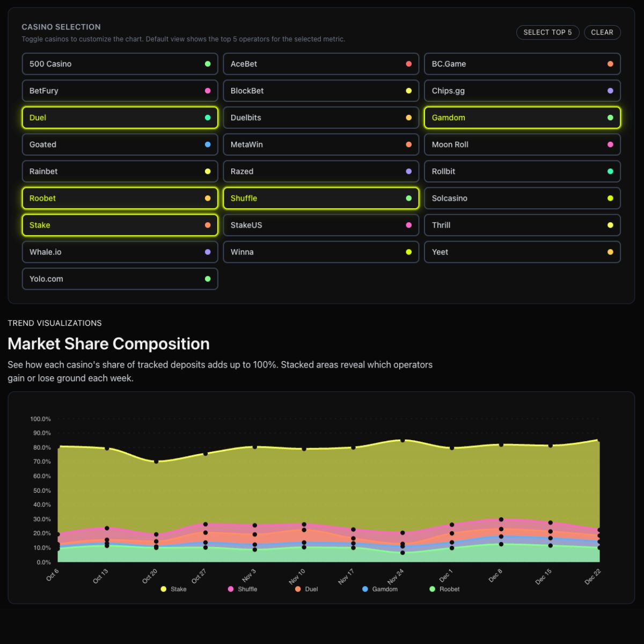Toggle AceBet casino on
The image size is (644, 644).
tap(321, 64)
